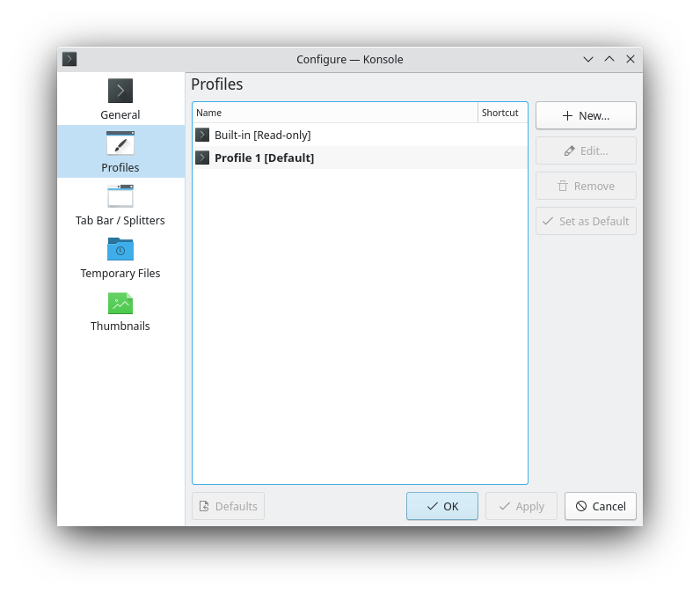Image resolution: width=700 pixels, height=594 pixels.
Task: Minimize the Configure — Konsole window
Action: pyautogui.click(x=588, y=59)
